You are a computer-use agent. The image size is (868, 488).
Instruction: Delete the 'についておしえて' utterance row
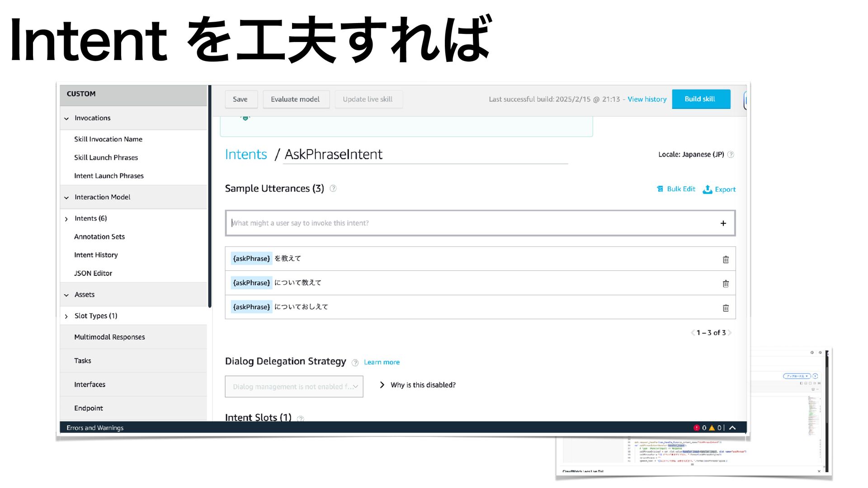click(x=726, y=308)
